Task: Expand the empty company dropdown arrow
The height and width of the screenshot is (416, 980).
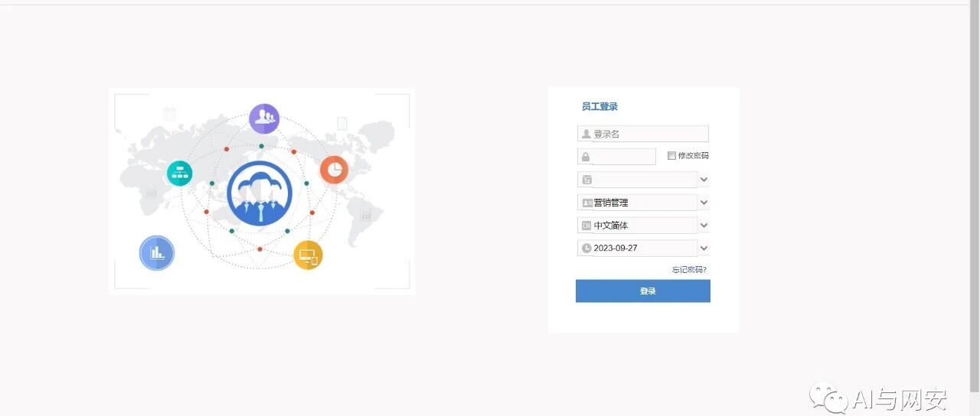Action: point(704,180)
